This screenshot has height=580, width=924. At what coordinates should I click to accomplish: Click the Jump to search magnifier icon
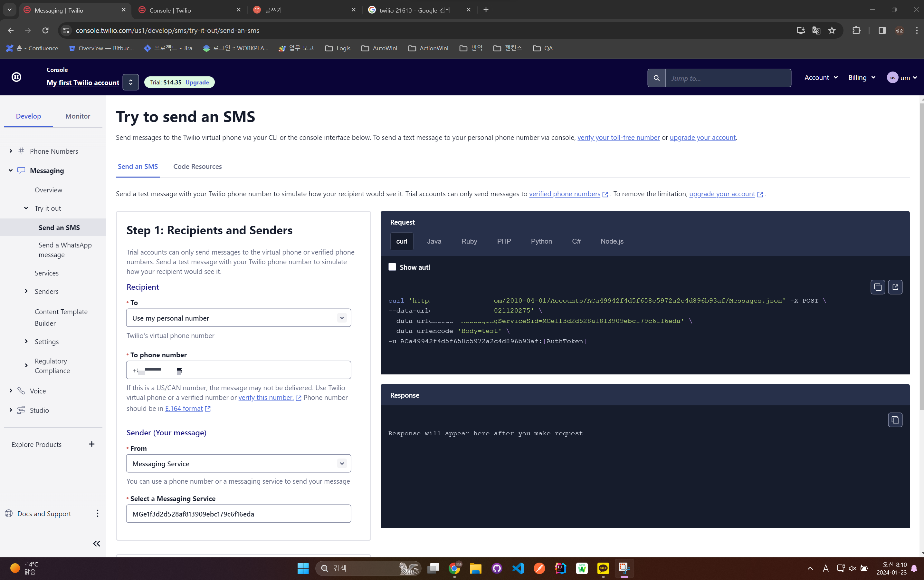[x=656, y=78]
